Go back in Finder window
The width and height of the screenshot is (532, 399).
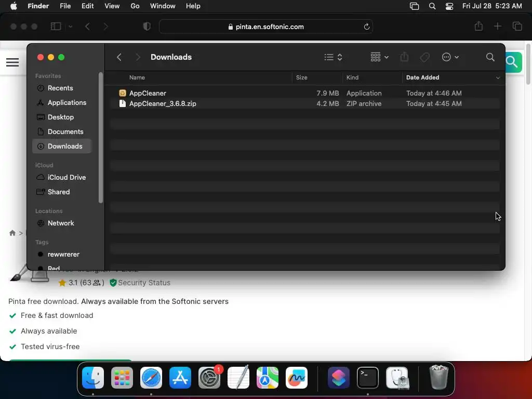point(119,57)
